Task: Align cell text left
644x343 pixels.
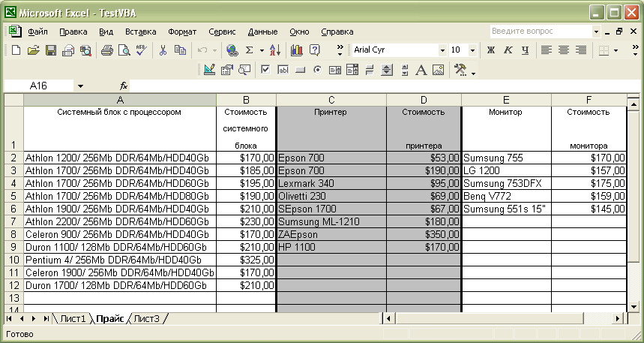Action: pyautogui.click(x=546, y=50)
